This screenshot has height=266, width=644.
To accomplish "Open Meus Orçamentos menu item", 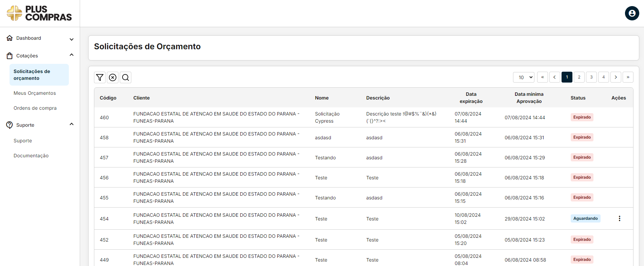I will 35,93.
